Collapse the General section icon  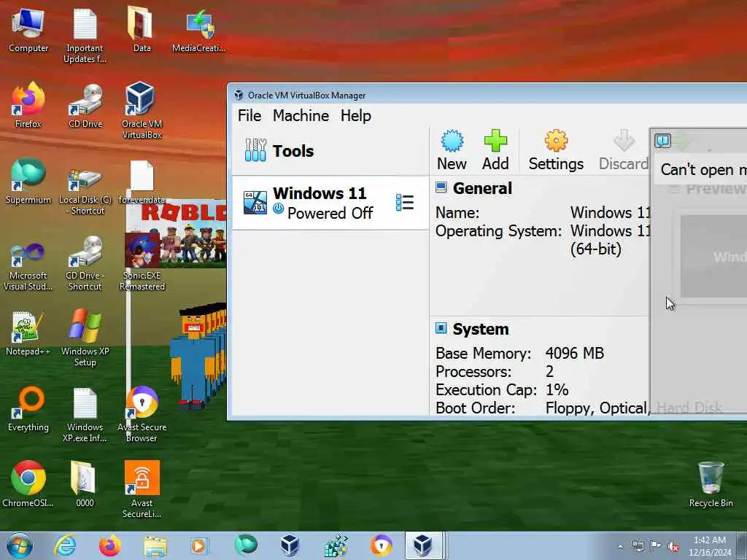point(441,187)
